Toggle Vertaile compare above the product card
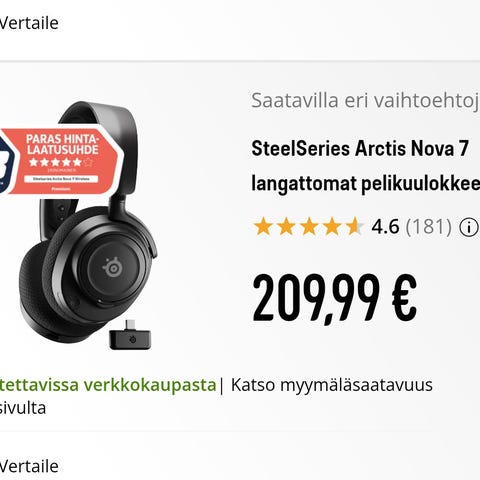This screenshot has width=480, height=480. 29,23
